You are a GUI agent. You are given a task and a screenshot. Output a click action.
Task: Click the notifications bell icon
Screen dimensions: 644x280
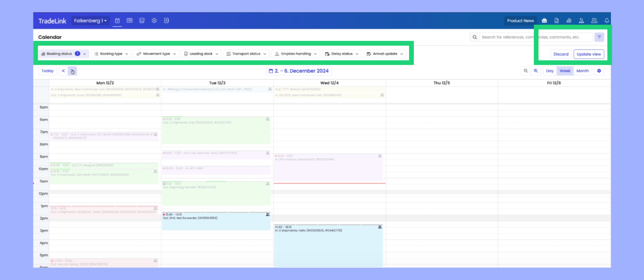[607, 20]
